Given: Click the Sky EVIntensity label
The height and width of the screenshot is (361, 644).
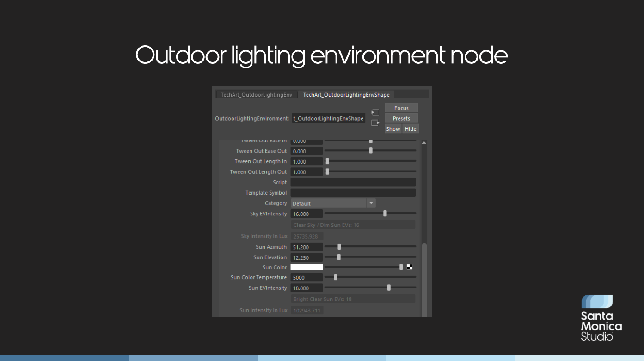Looking at the screenshot, I should 269,214.
